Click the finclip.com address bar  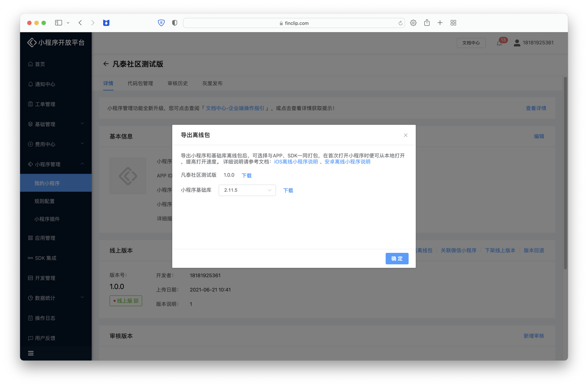[294, 23]
